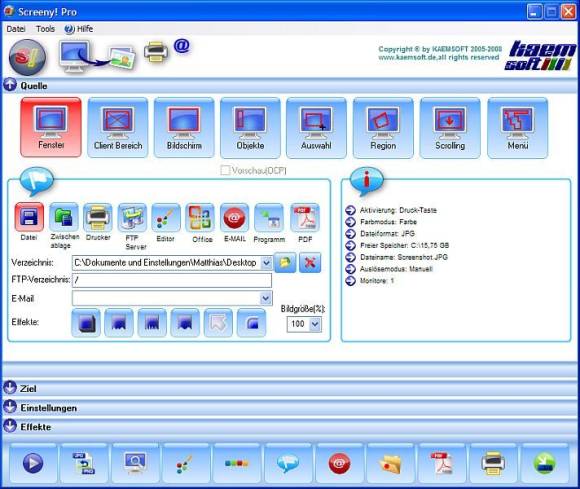Open the Bildgröße percentage dropdown
The width and height of the screenshot is (580, 489).
pos(315,324)
